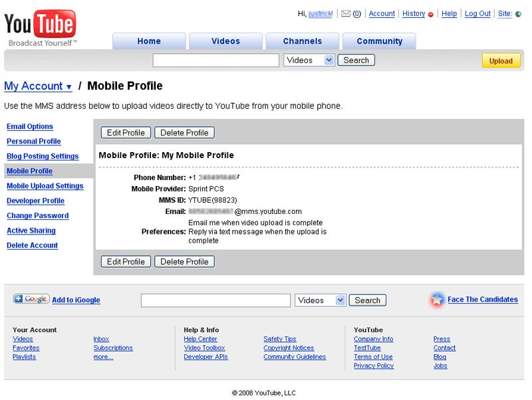Click the bottom Edit Profile button
Viewport: 532px width, 400px height.
tap(126, 262)
